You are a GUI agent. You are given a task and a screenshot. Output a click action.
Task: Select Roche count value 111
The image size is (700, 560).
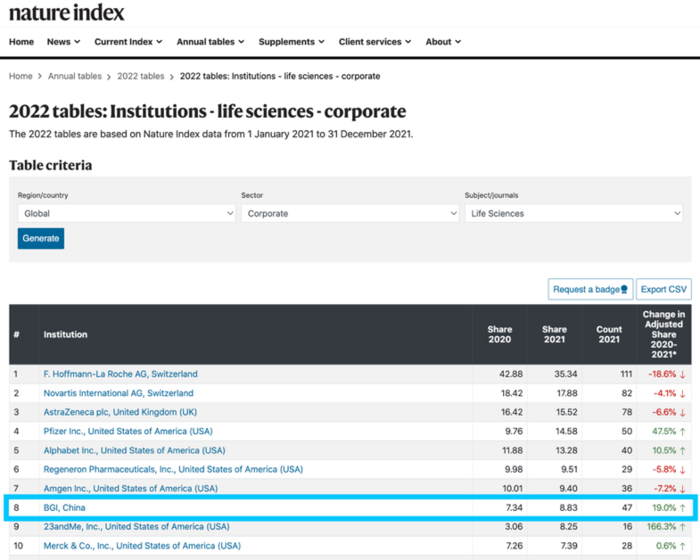tap(626, 374)
